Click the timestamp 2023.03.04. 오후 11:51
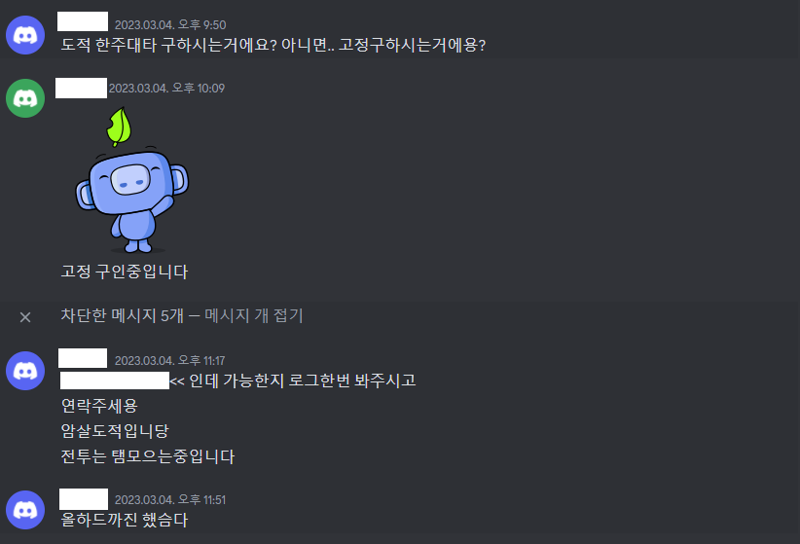The width and height of the screenshot is (800, 544). 170,500
